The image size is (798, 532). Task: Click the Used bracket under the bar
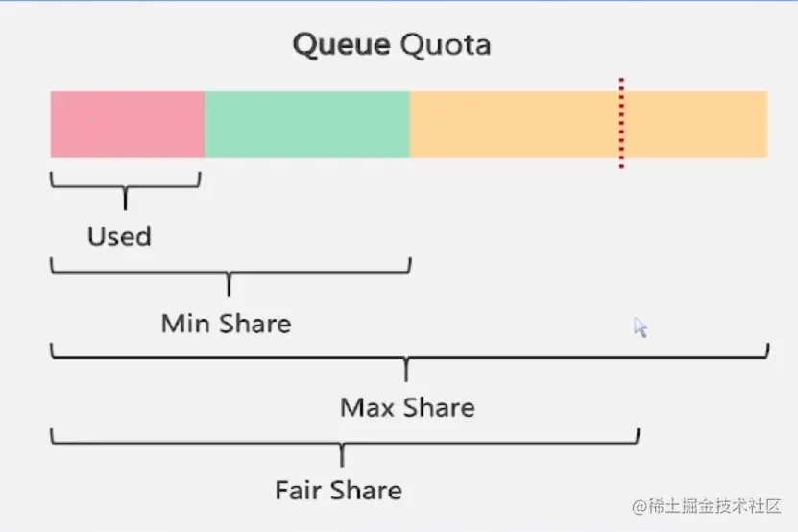(x=125, y=184)
